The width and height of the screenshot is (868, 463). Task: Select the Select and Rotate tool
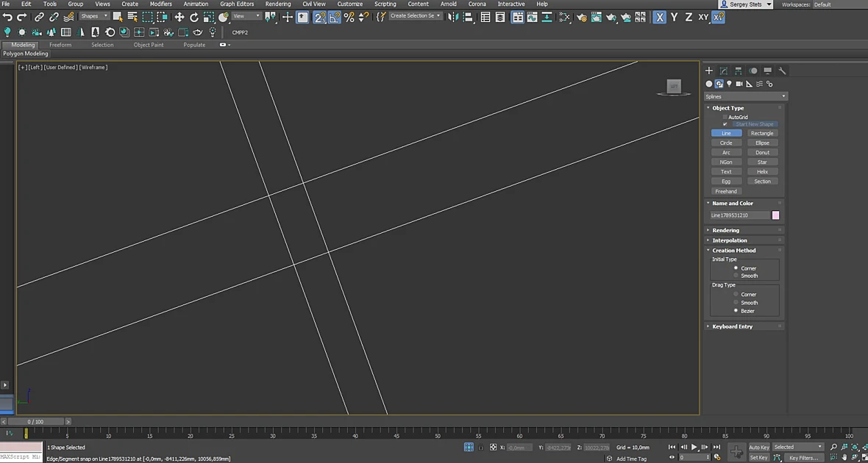pos(194,17)
